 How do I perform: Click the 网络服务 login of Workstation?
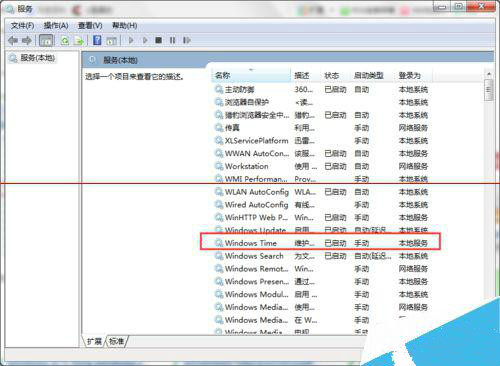[x=413, y=166]
